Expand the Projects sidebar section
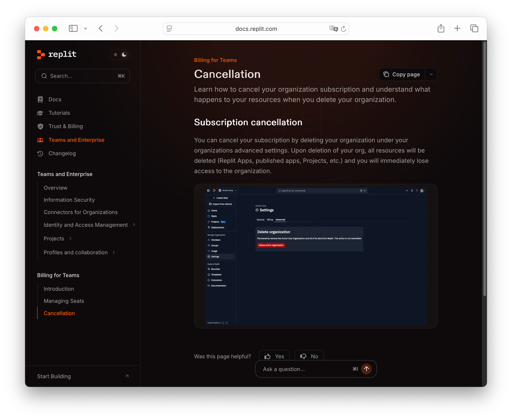Screen dimensions: 512x420 point(71,239)
